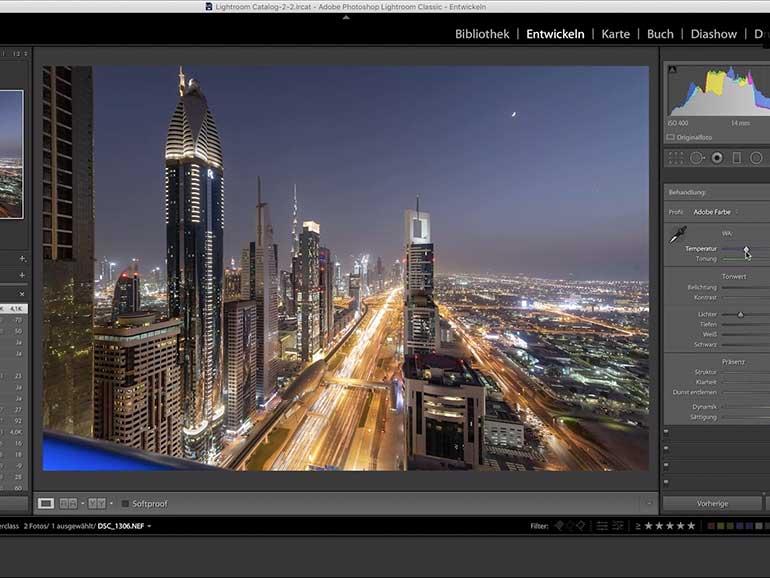
Task: Toggle the fourth collapsed panel switch
Action: click(666, 482)
